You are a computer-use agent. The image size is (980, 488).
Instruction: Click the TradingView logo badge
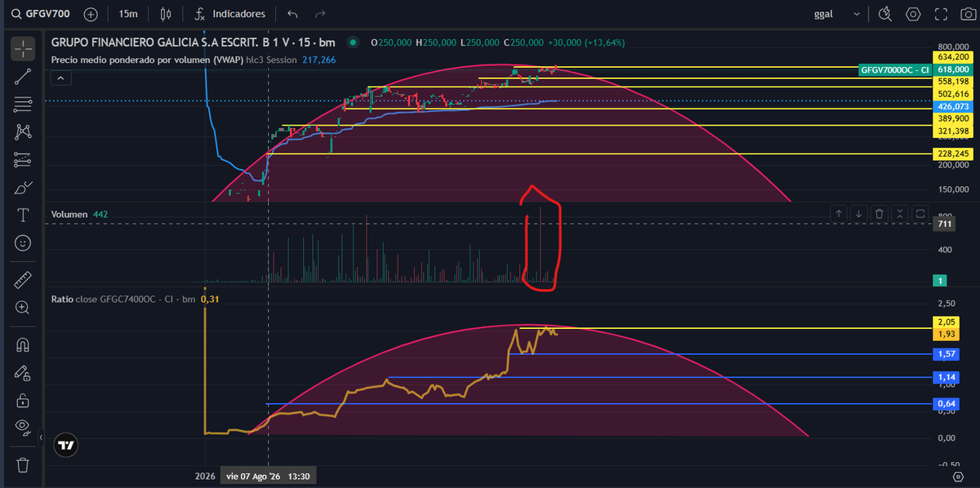67,446
